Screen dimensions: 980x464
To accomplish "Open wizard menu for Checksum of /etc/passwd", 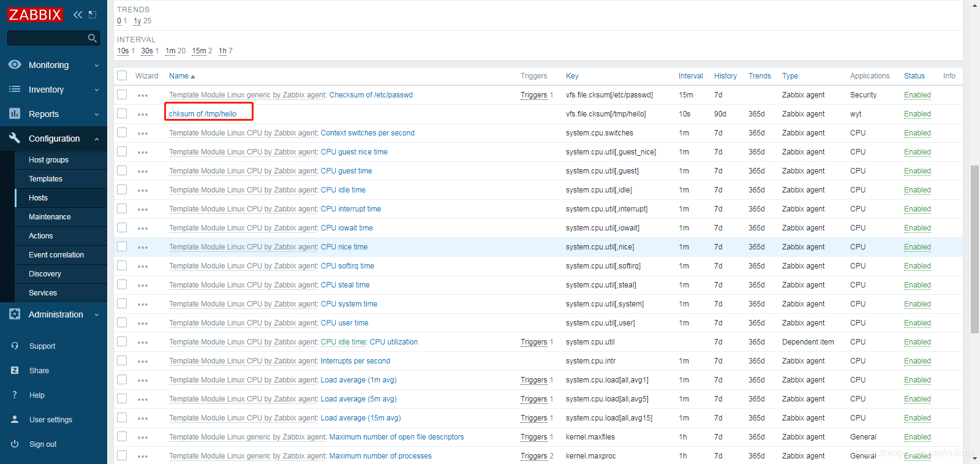I will point(143,96).
